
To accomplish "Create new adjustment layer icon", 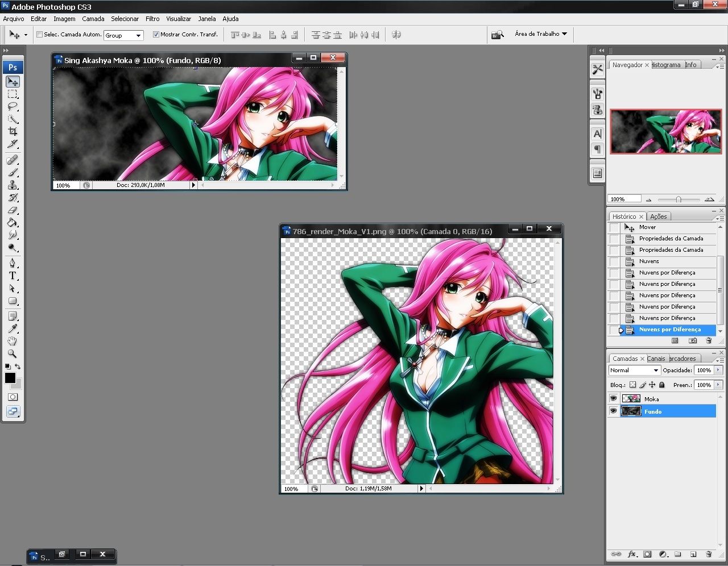I will (x=663, y=554).
